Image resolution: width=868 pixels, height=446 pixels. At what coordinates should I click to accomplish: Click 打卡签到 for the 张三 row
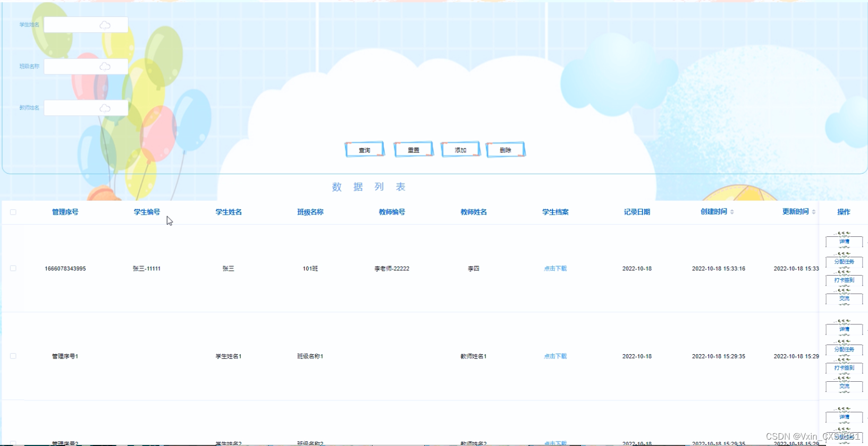(x=844, y=280)
